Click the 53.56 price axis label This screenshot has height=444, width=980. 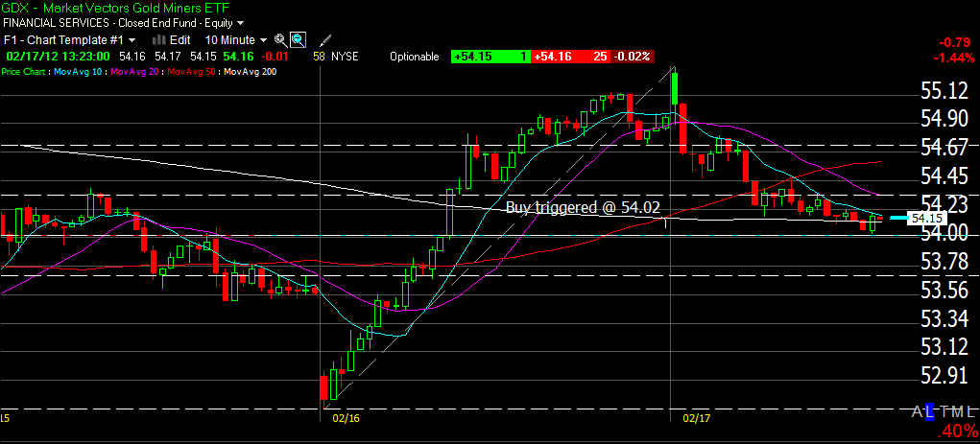[x=945, y=291]
